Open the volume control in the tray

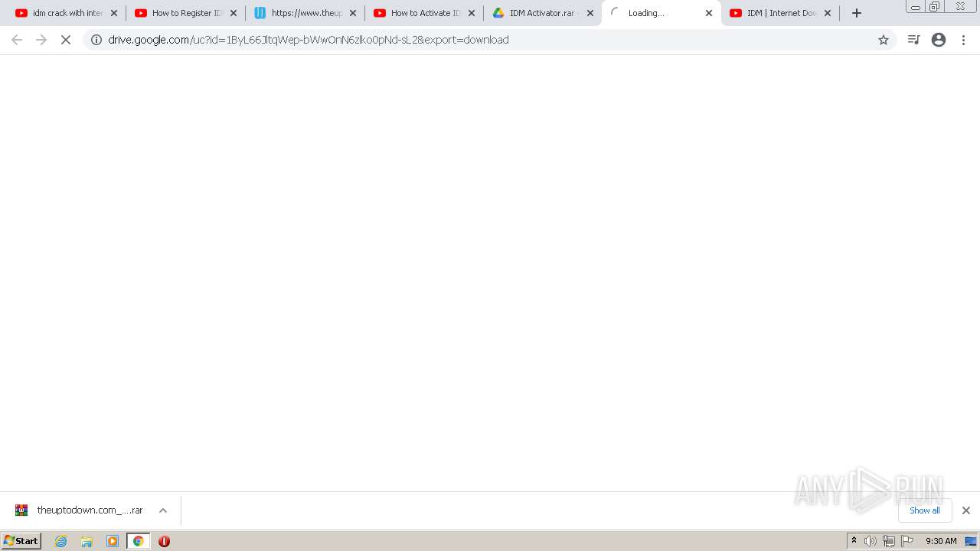(x=871, y=541)
